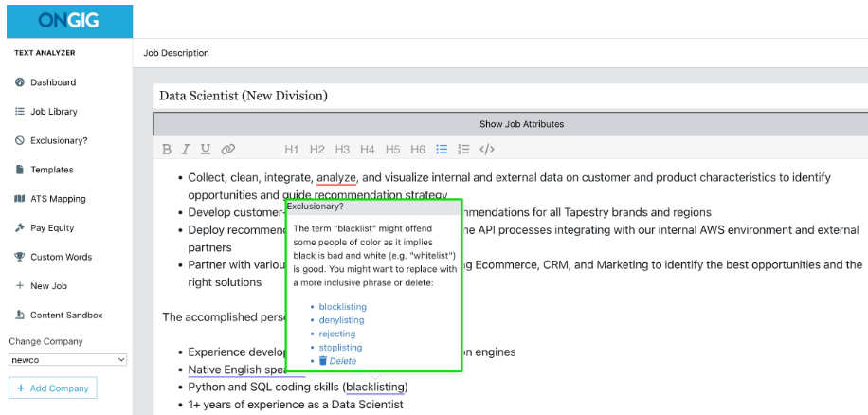Viewport: 868px width, 415px height.
Task: Click the Job Library list icon
Action: [19, 111]
